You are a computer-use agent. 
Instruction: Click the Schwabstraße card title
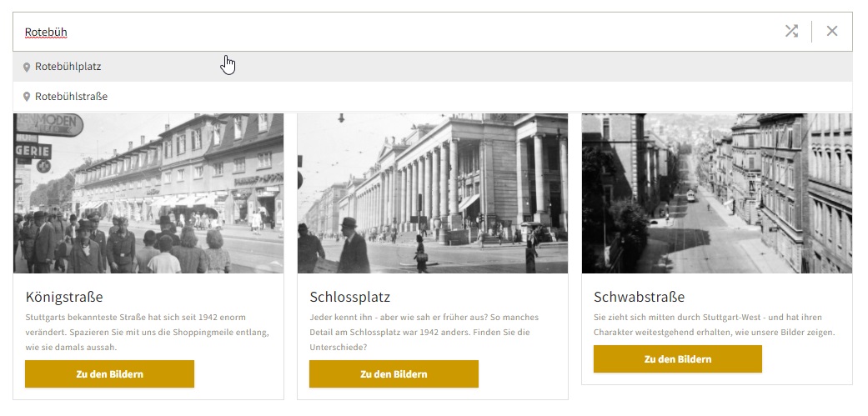[x=639, y=297]
